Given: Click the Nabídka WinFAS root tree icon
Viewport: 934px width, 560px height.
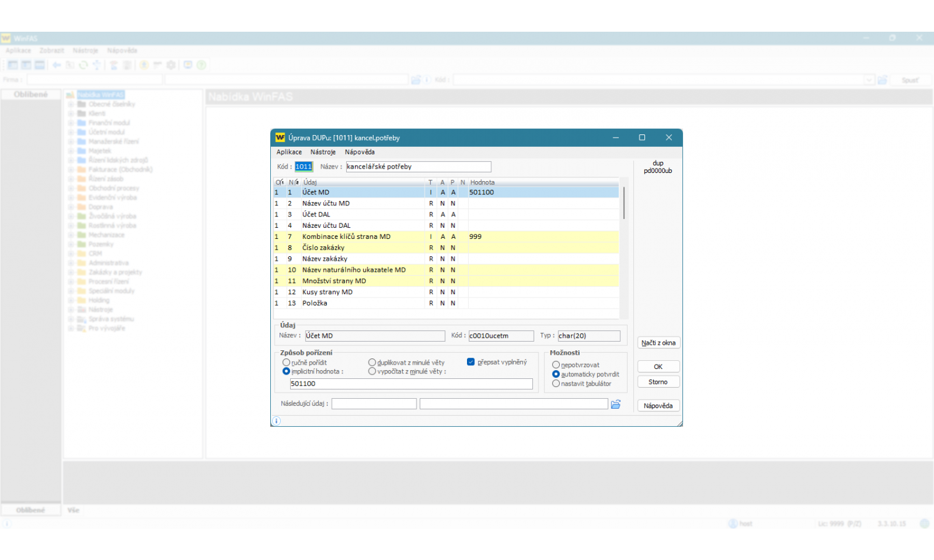Looking at the screenshot, I should tap(70, 95).
